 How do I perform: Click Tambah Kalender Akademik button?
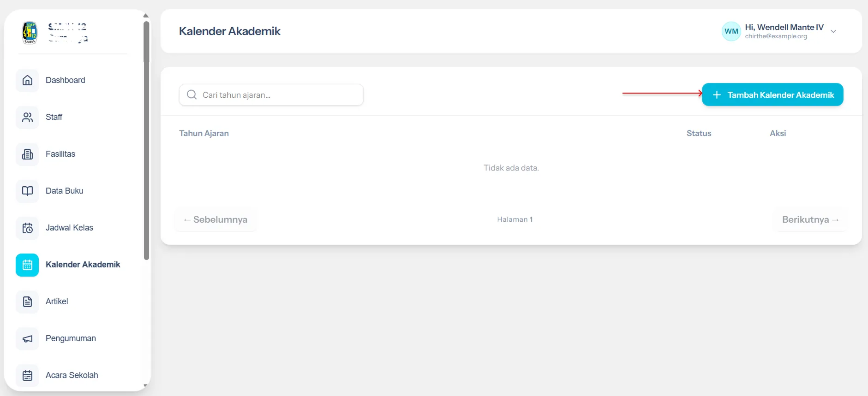click(x=772, y=95)
